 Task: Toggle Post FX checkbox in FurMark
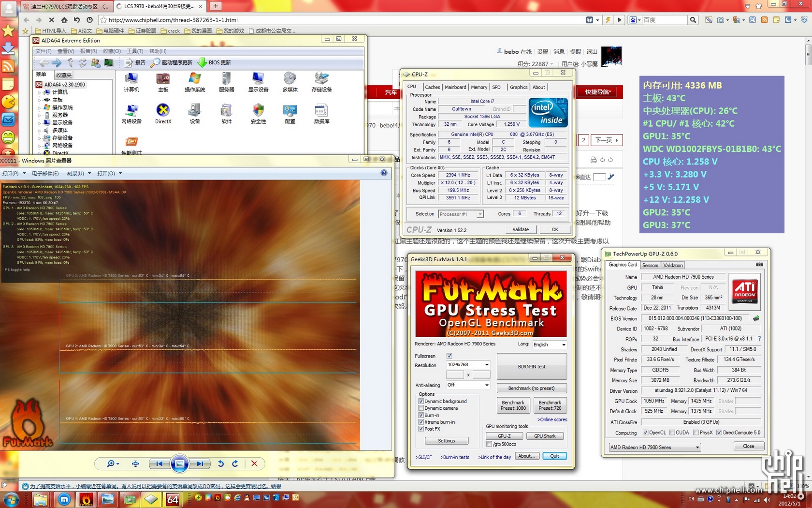coord(421,429)
